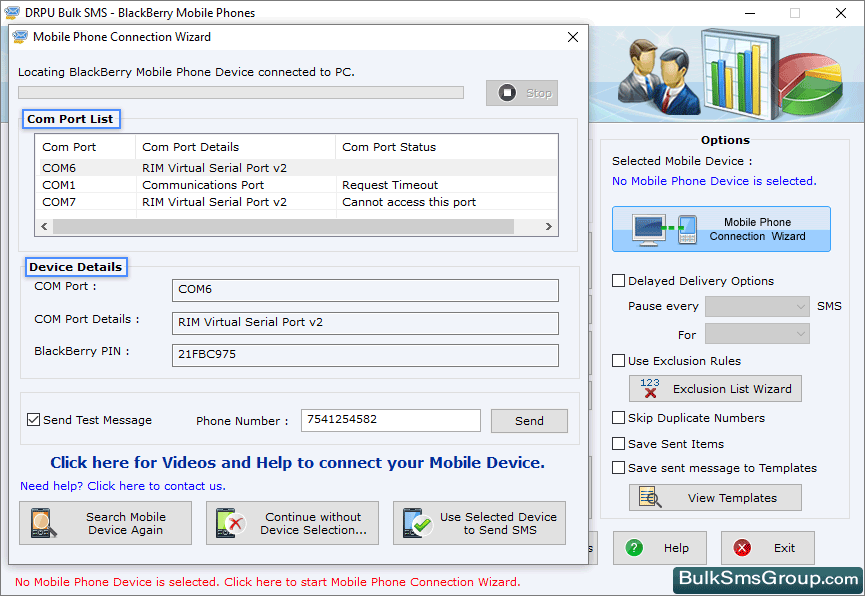The image size is (865, 596).
Task: Tick Skip Duplicate Numbers checkbox
Action: coord(618,418)
